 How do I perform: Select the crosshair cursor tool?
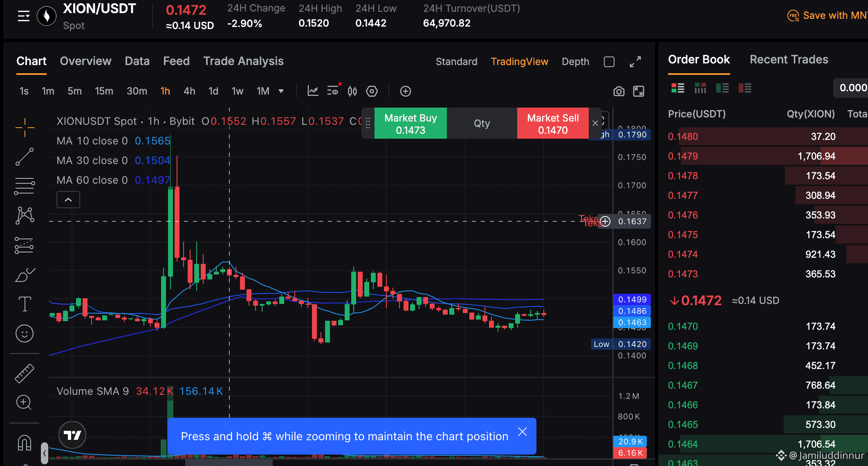(x=25, y=128)
